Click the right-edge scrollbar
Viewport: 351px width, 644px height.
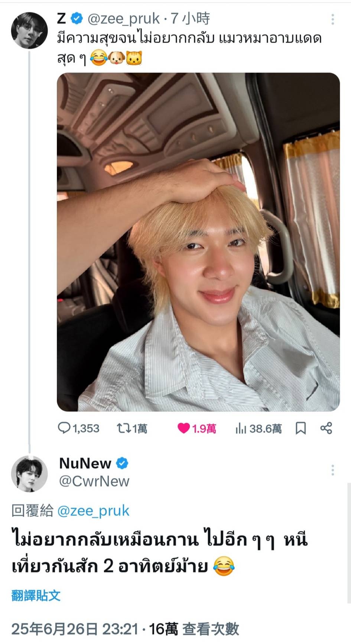[x=349, y=543]
